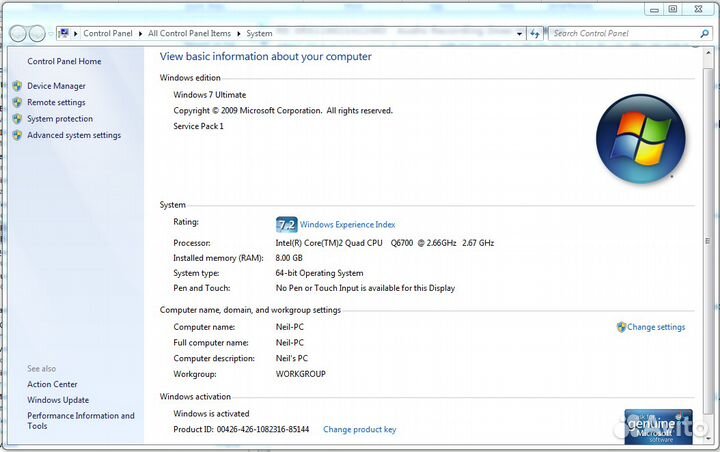720x452 pixels.
Task: Click the RAM value '8.00 GB'
Action: click(289, 258)
